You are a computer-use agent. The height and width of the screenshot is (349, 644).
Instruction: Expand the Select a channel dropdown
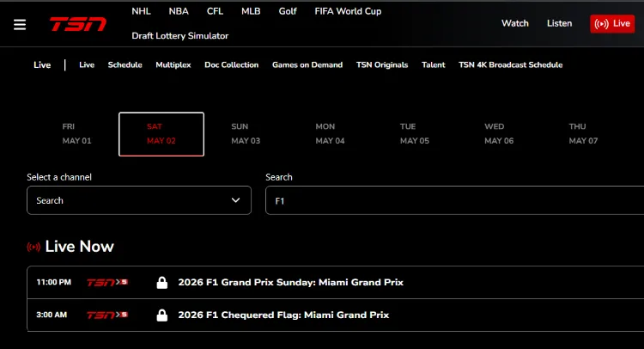click(138, 200)
